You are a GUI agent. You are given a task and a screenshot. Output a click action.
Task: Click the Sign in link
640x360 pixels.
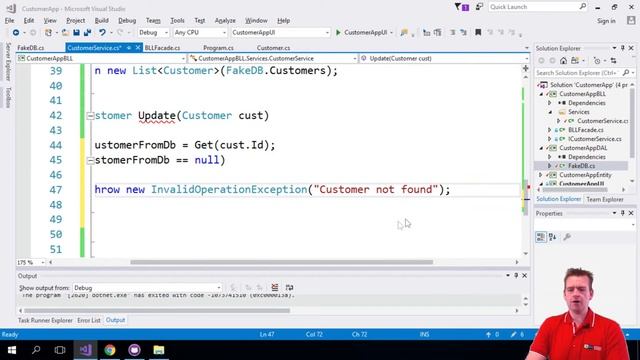point(606,21)
